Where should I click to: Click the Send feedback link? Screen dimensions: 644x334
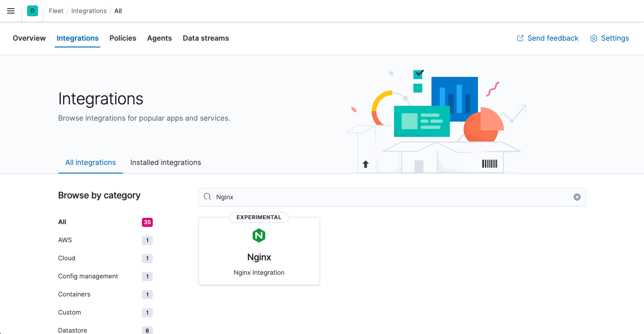[x=553, y=38]
